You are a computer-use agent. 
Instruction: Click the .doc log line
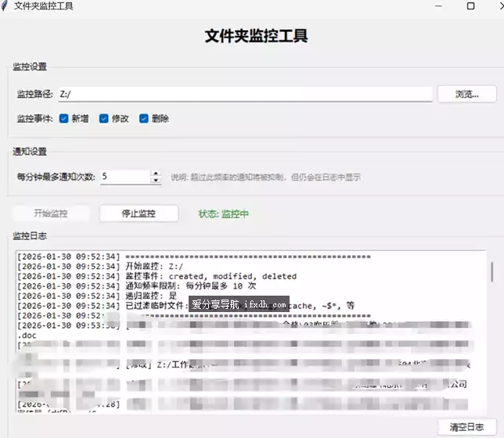click(x=27, y=336)
